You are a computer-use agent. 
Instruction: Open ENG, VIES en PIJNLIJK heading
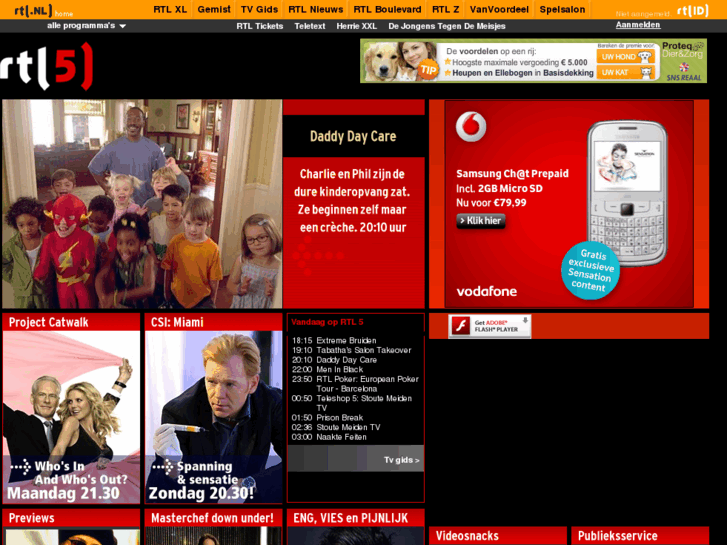tap(351, 518)
